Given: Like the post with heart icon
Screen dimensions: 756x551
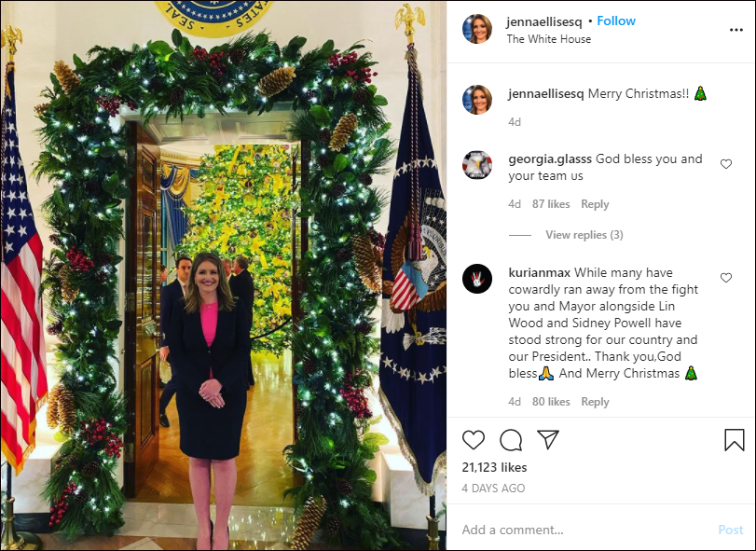Looking at the screenshot, I should tap(474, 440).
